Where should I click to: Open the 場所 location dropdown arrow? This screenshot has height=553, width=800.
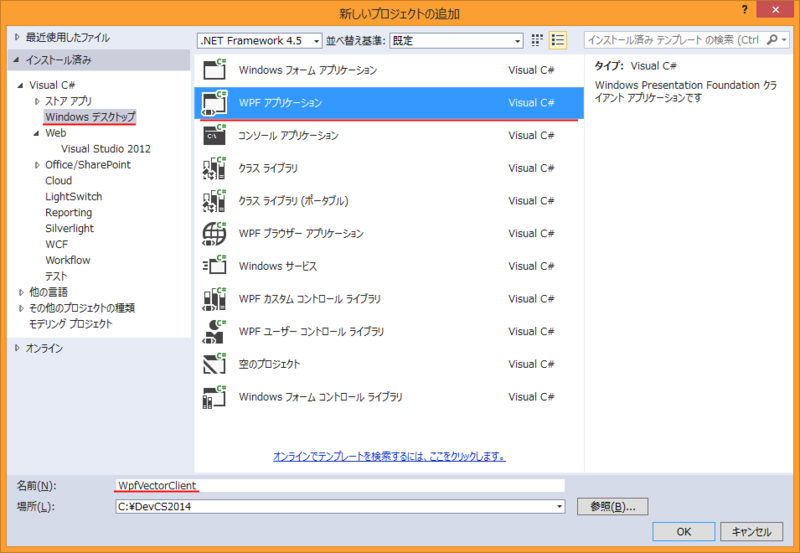[559, 507]
